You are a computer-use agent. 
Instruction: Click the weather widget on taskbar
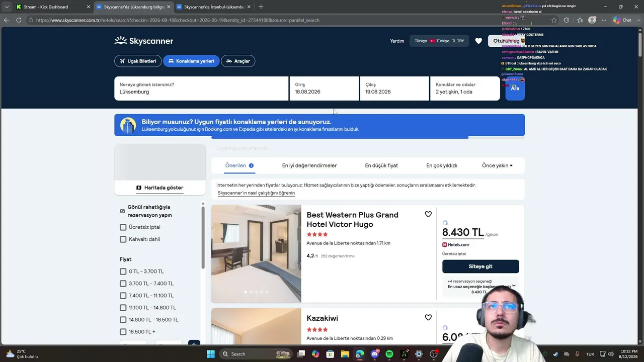(x=23, y=354)
